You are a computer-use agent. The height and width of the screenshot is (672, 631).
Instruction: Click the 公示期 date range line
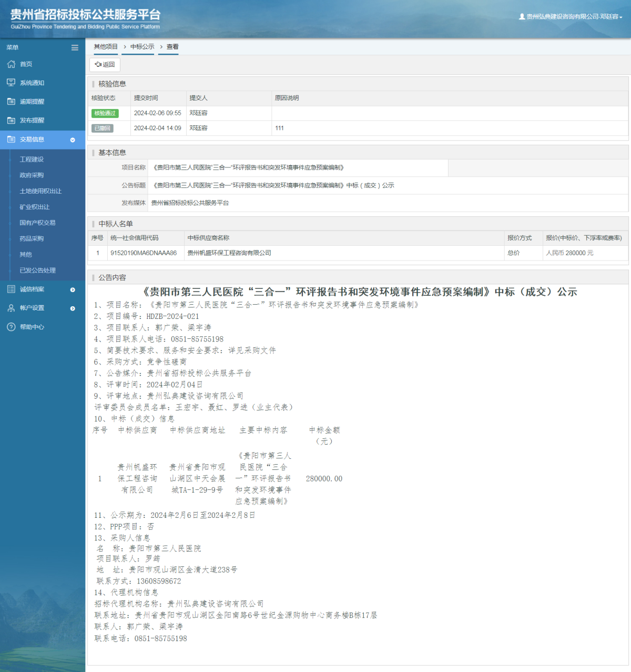click(x=175, y=515)
